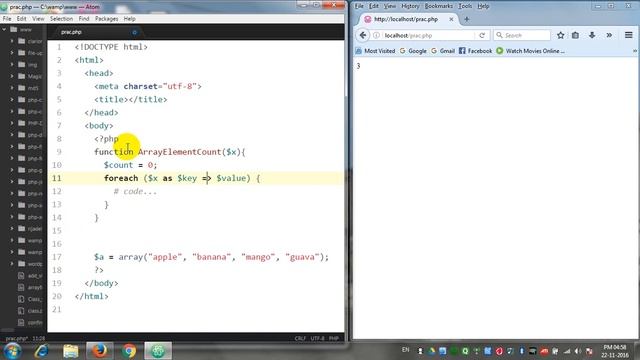This screenshot has height=360, width=640.
Task: Show more Firefox toolbar tools chevron
Action: click(609, 36)
